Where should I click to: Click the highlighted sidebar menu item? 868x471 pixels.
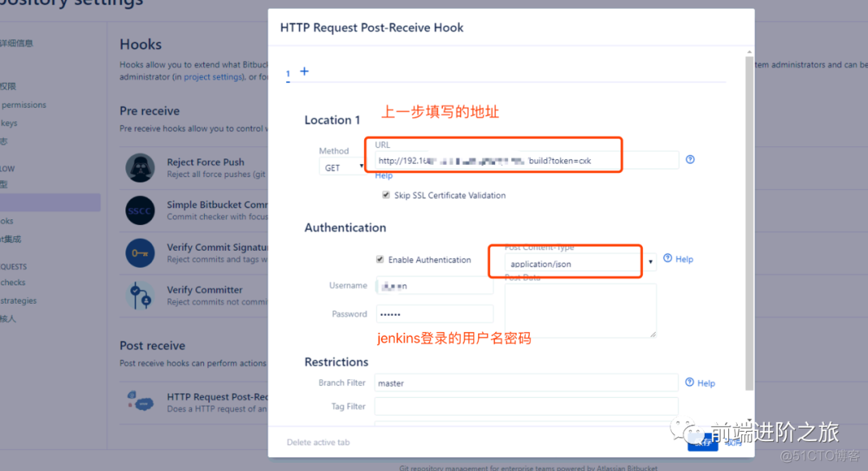click(x=51, y=203)
